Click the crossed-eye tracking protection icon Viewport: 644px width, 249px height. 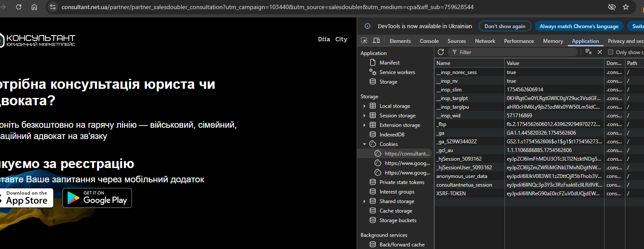tap(612, 7)
